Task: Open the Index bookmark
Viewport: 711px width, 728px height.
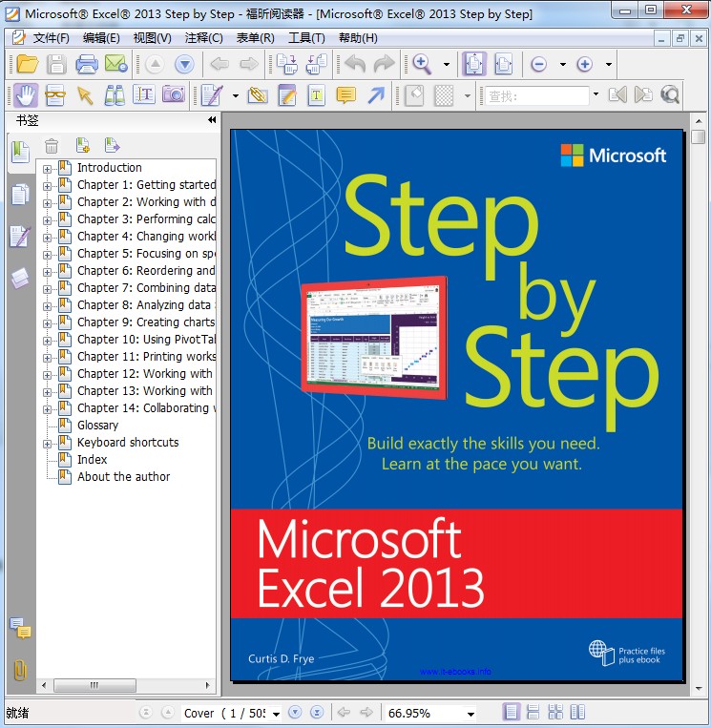Action: (x=92, y=460)
